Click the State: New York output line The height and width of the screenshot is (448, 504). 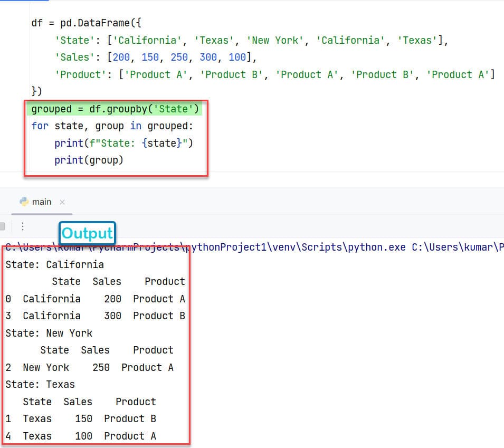[49, 333]
